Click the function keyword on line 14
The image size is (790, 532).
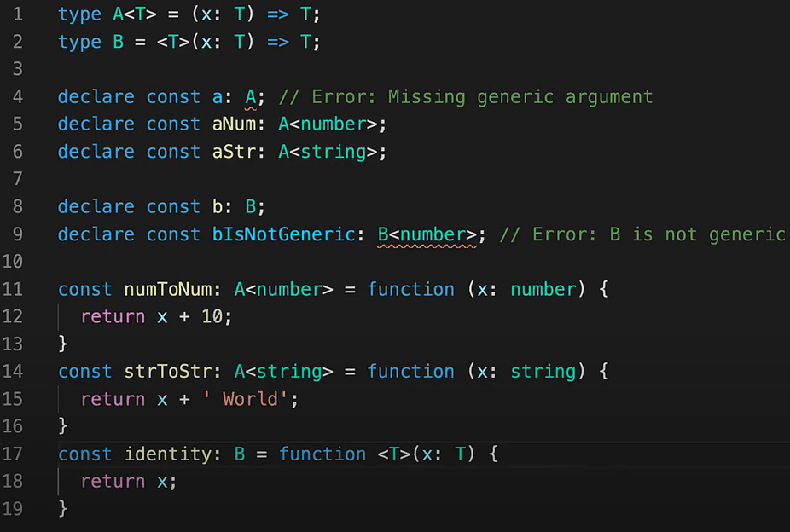410,372
